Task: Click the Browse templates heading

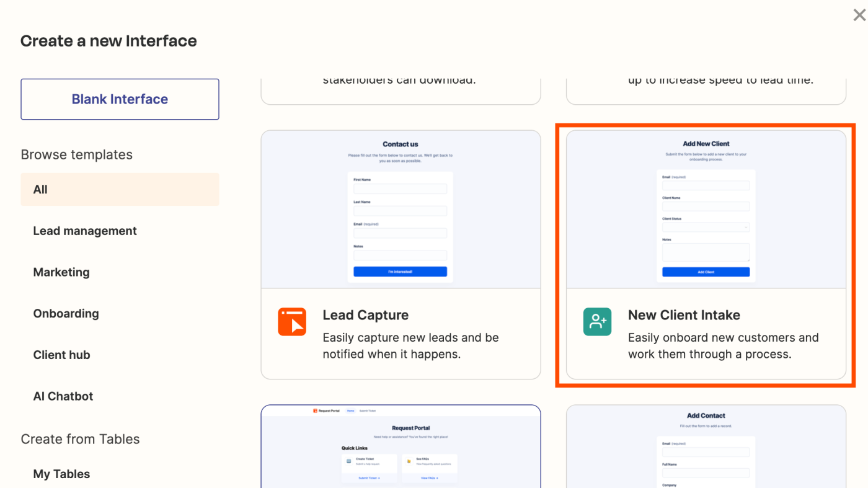Action: (77, 154)
